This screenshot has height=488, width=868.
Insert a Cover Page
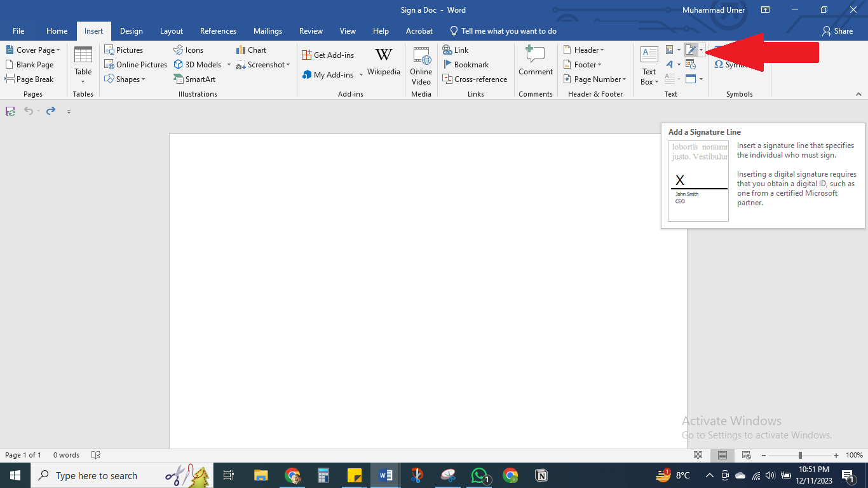tap(32, 50)
